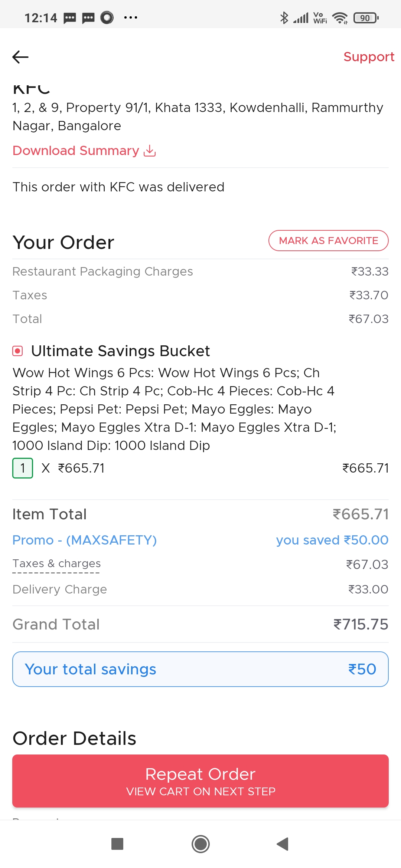Tap the first message notification icon
The width and height of the screenshot is (401, 868).
click(x=70, y=18)
